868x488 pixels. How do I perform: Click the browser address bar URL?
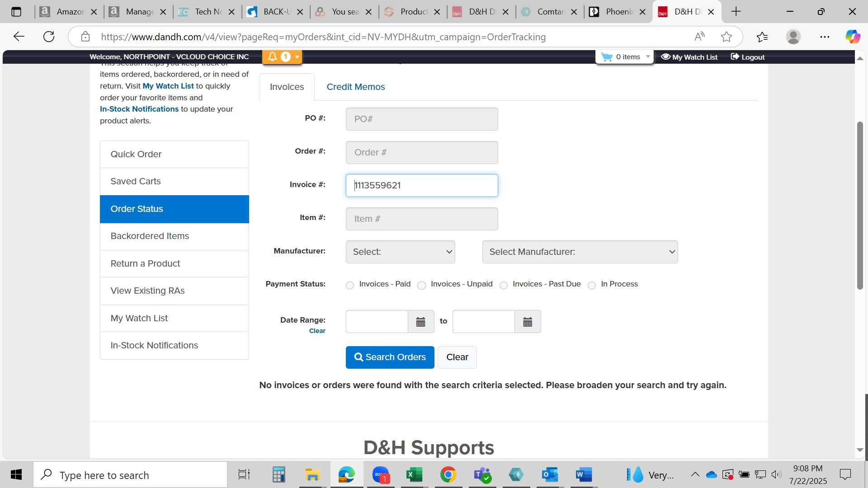(x=323, y=37)
